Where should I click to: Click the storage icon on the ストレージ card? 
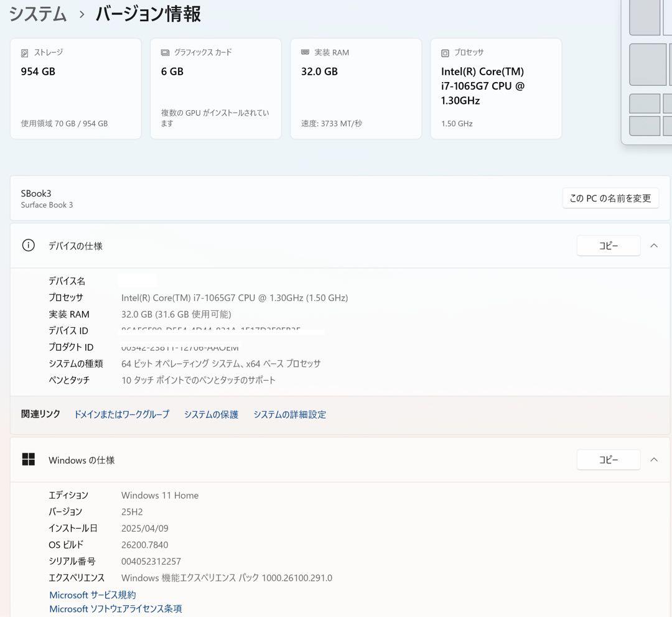[25, 52]
